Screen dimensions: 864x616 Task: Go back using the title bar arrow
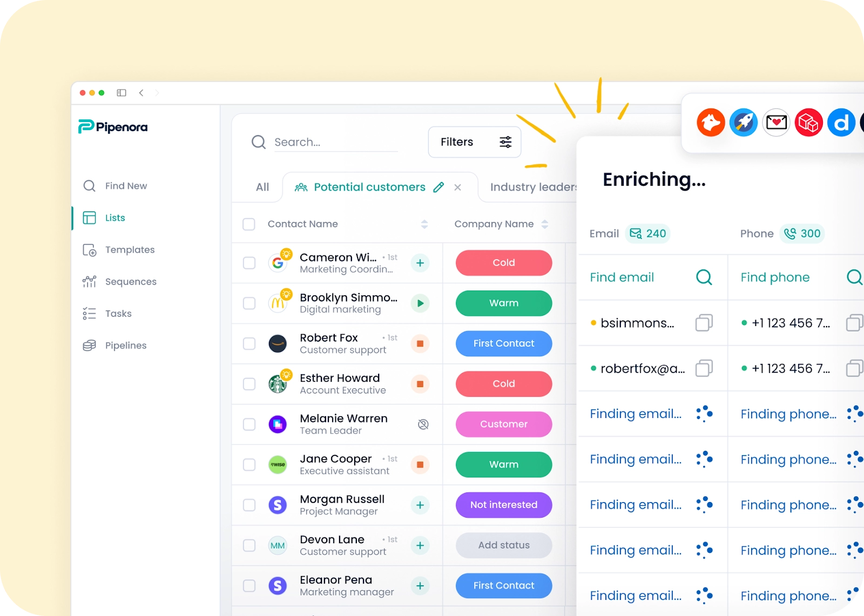pos(141,93)
